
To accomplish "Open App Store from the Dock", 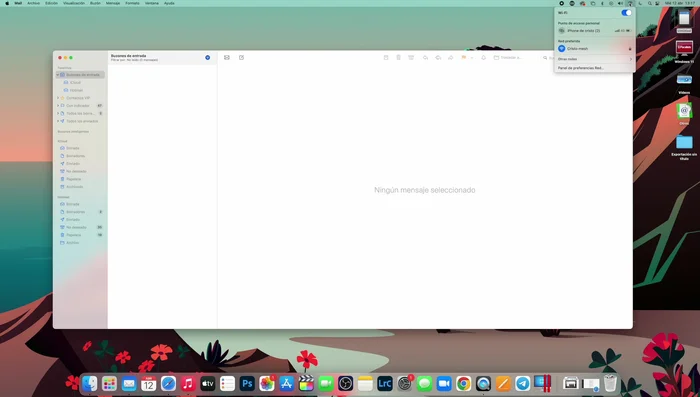I will click(x=286, y=383).
